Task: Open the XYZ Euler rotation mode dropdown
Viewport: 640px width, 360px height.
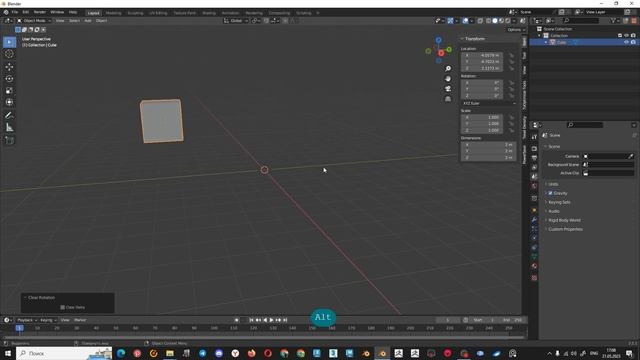Action: tap(489, 103)
